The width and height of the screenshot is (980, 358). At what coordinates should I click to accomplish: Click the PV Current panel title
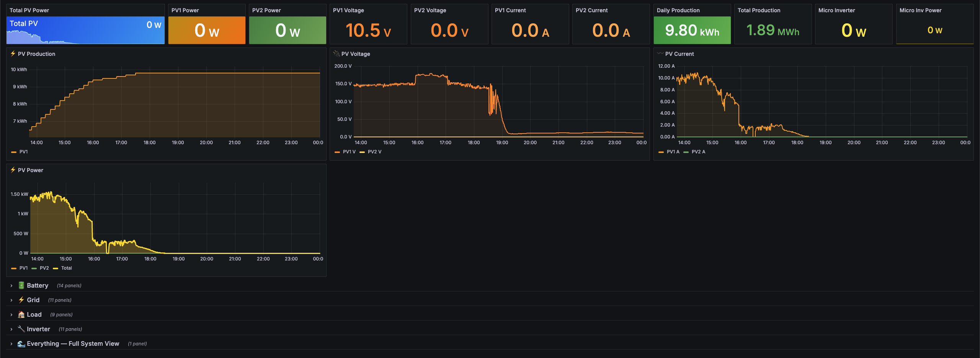pos(679,54)
